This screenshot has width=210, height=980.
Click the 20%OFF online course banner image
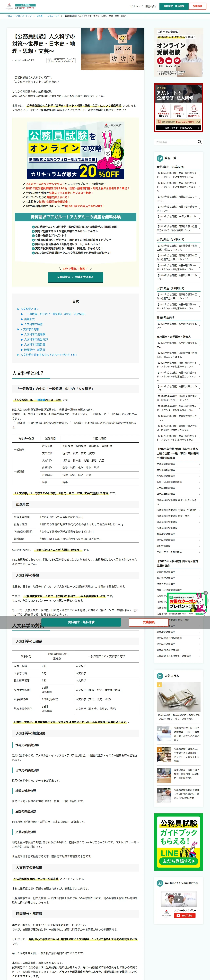(x=75, y=151)
